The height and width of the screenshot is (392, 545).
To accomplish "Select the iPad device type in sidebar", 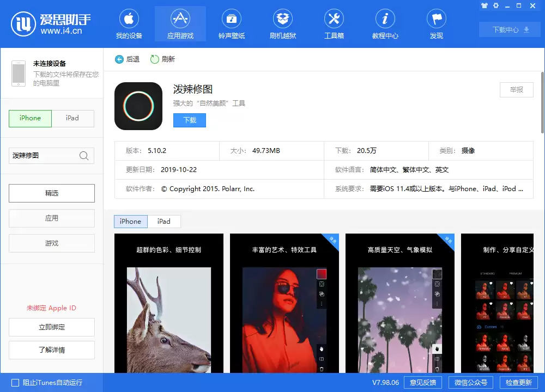I will (72, 118).
